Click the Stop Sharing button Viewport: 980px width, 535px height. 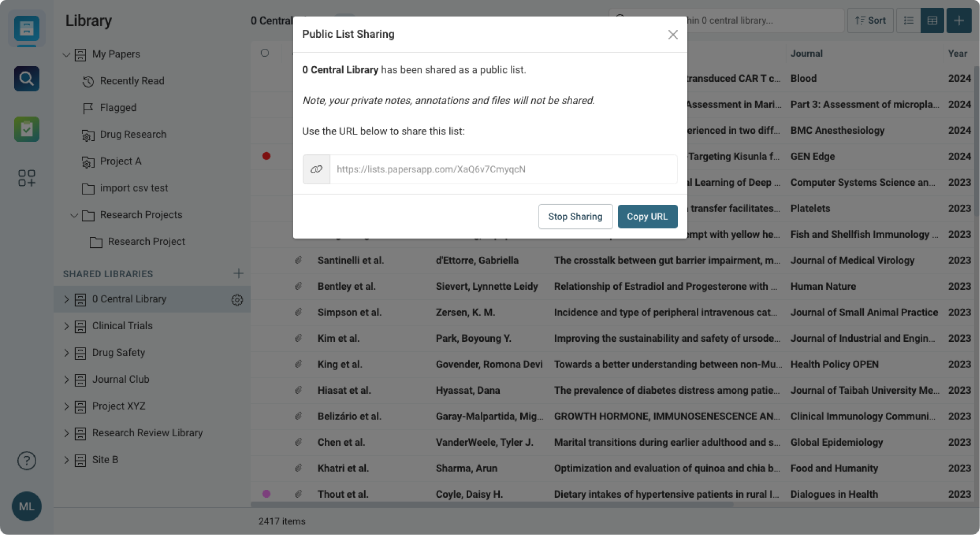tap(575, 216)
